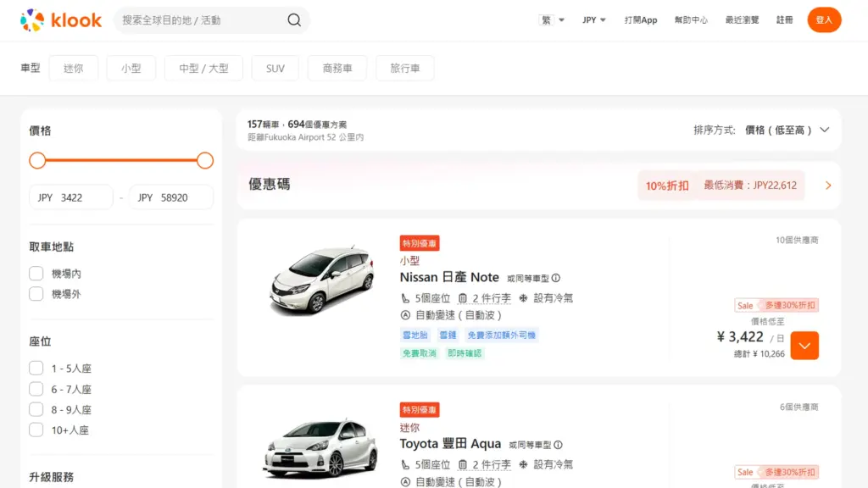Open the language dropdown 繁
Image resolution: width=868 pixels, height=488 pixels.
coord(552,20)
